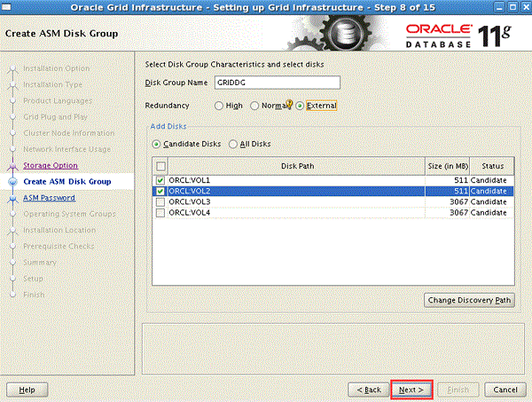
Task: Click the Disk Path column header
Action: [x=297, y=166]
